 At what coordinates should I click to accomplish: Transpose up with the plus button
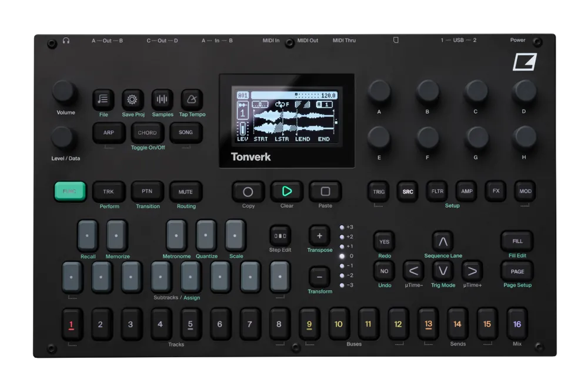coord(319,236)
